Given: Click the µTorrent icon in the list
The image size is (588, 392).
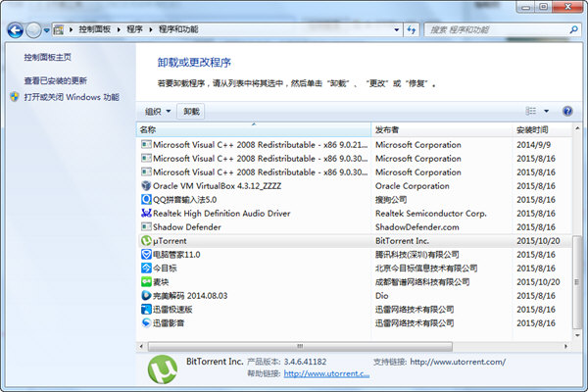Looking at the screenshot, I should coord(146,240).
